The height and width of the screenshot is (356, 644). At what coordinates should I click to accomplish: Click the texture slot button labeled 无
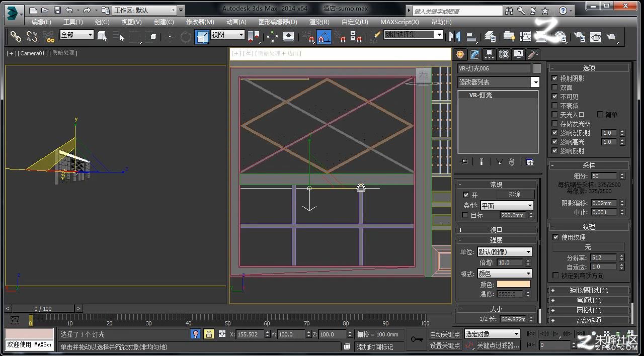[x=588, y=247]
